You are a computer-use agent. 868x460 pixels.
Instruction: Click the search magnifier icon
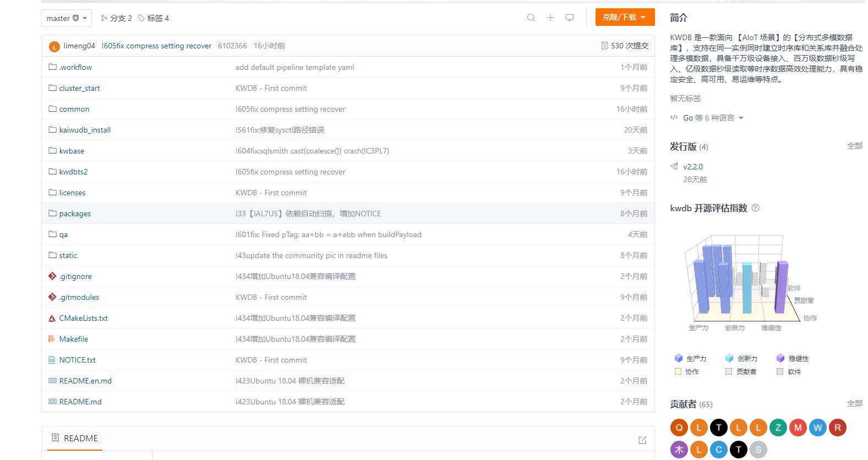point(531,18)
